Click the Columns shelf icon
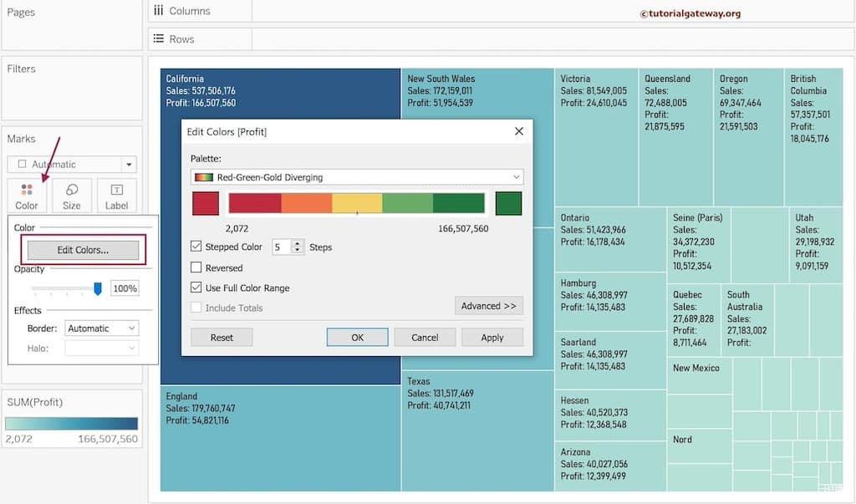 click(160, 11)
